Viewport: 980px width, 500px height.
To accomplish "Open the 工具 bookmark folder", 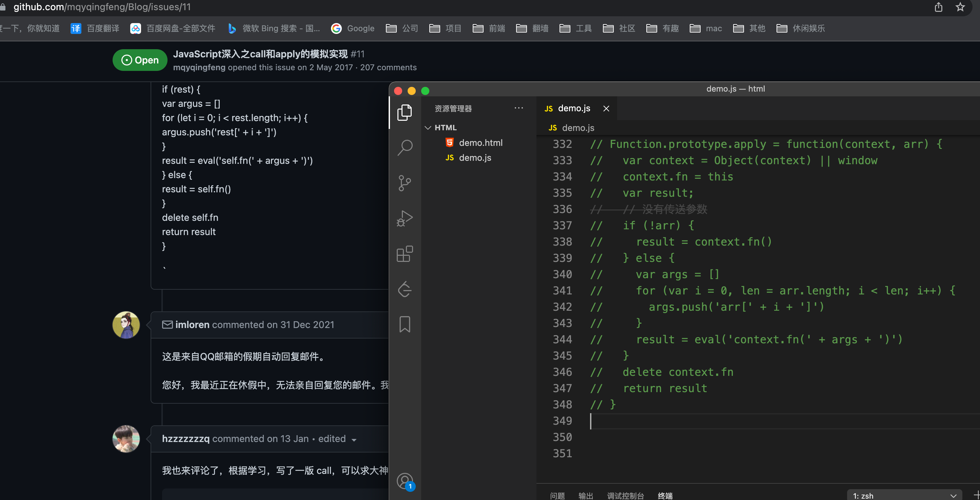I will click(x=575, y=28).
